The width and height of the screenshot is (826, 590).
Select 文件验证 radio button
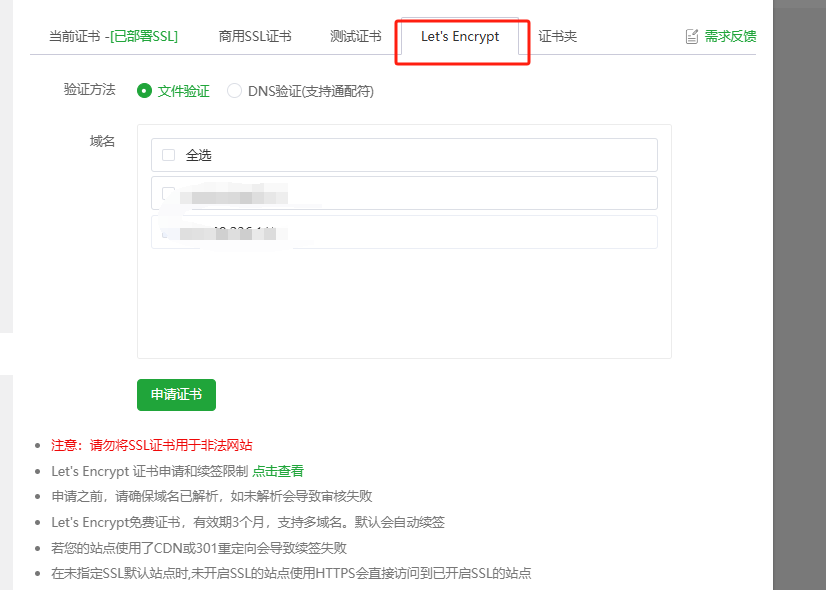pos(144,91)
